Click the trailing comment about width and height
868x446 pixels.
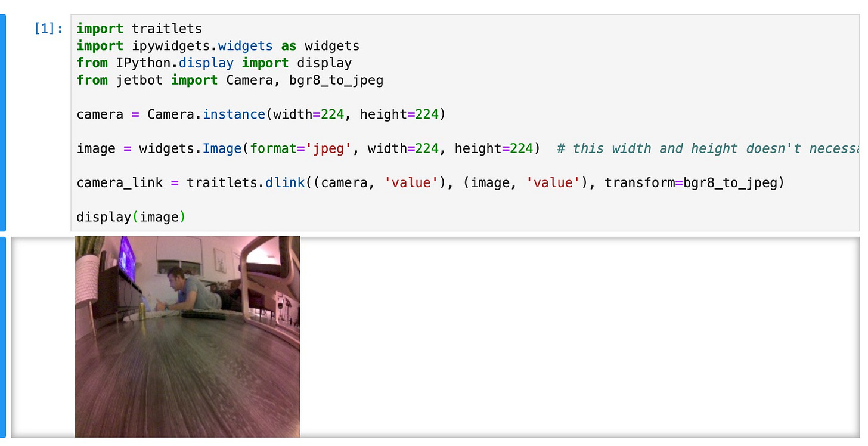click(x=708, y=148)
